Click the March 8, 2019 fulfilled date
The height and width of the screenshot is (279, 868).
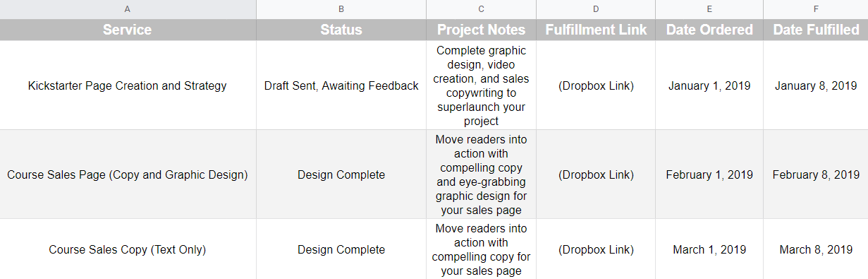pyautogui.click(x=816, y=249)
